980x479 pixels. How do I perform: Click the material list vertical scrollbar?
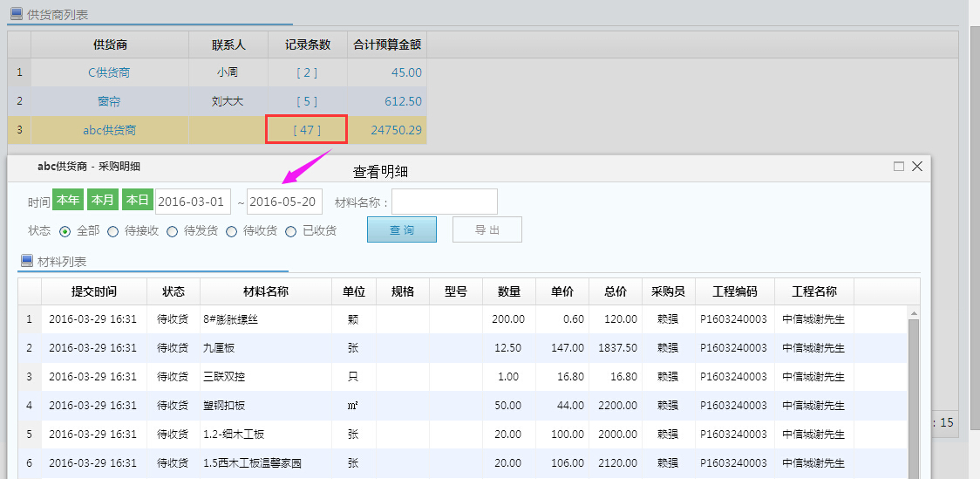click(x=913, y=393)
